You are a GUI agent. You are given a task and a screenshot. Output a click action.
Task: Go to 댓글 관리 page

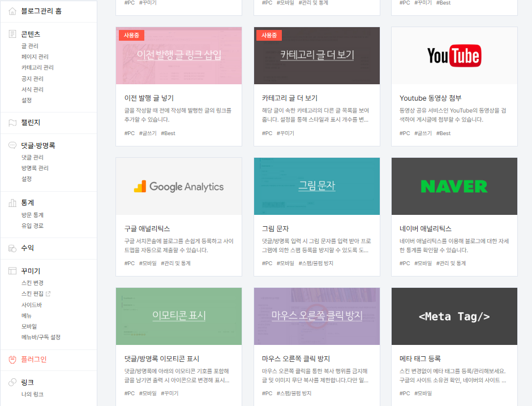point(33,157)
